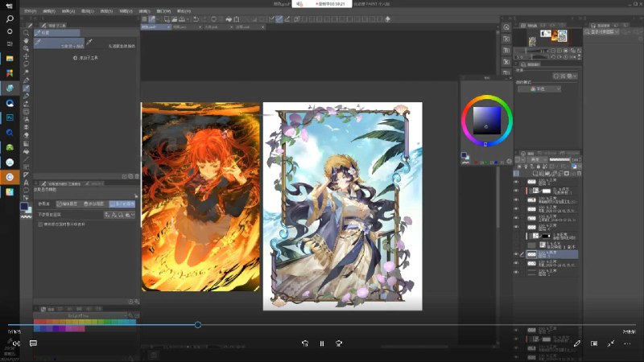Select the first reference option in Tool Property
Image resolution: width=644 pixels, height=362 pixels.
point(68,204)
